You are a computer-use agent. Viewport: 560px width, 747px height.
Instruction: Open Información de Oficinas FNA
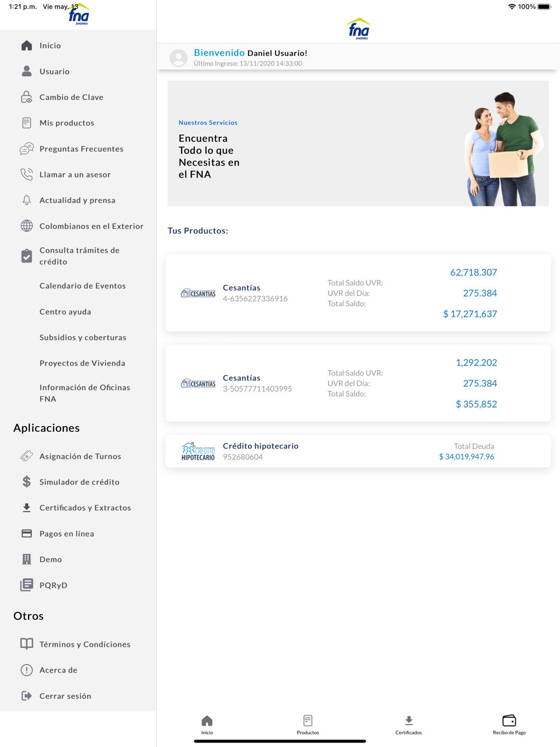pyautogui.click(x=85, y=393)
